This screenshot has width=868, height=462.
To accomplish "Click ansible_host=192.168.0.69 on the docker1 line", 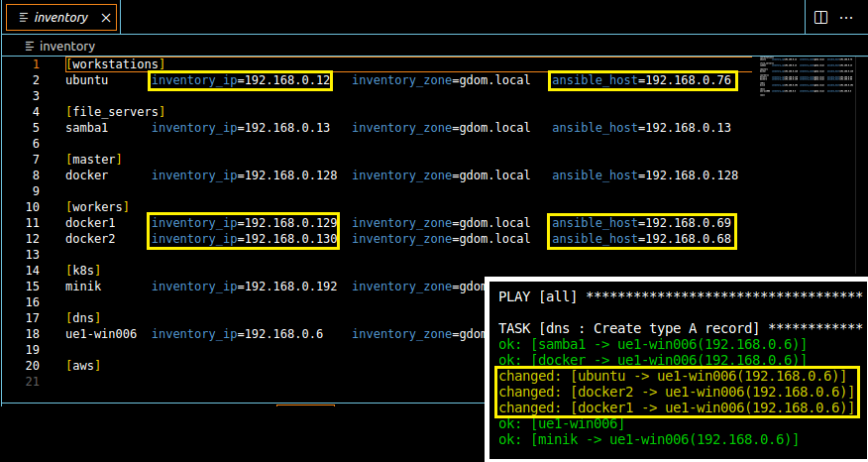I will tap(642, 223).
